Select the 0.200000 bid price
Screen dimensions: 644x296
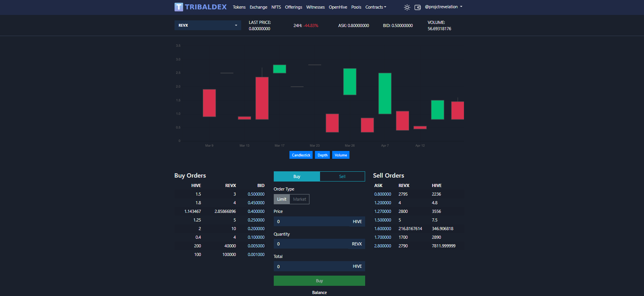256,229
